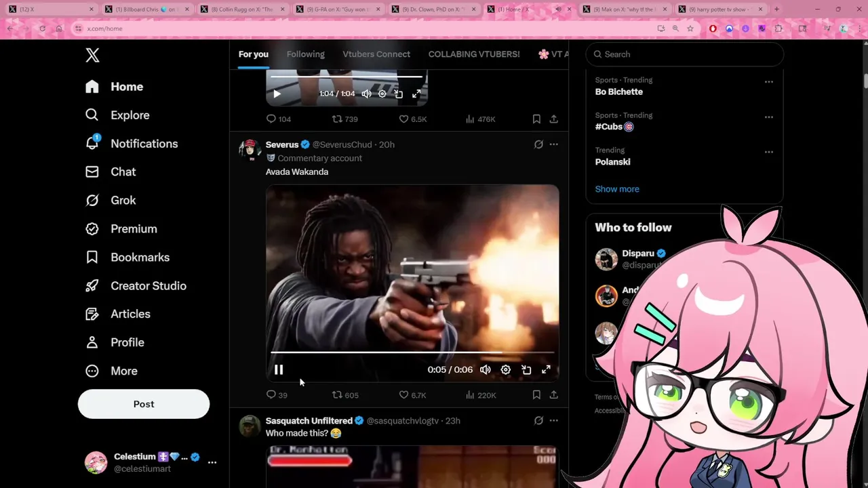Open settings gear on the top video

tap(382, 94)
